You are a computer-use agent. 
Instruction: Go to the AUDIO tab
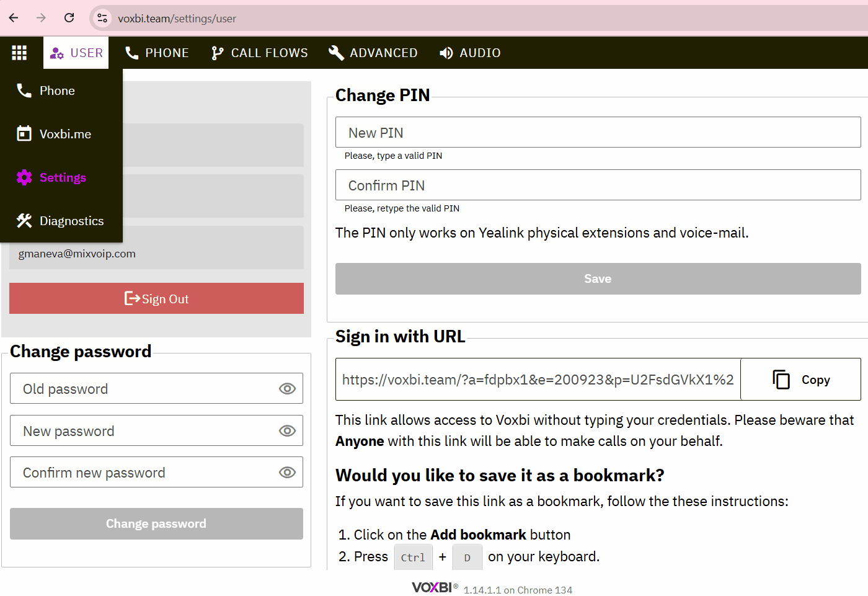coord(470,53)
